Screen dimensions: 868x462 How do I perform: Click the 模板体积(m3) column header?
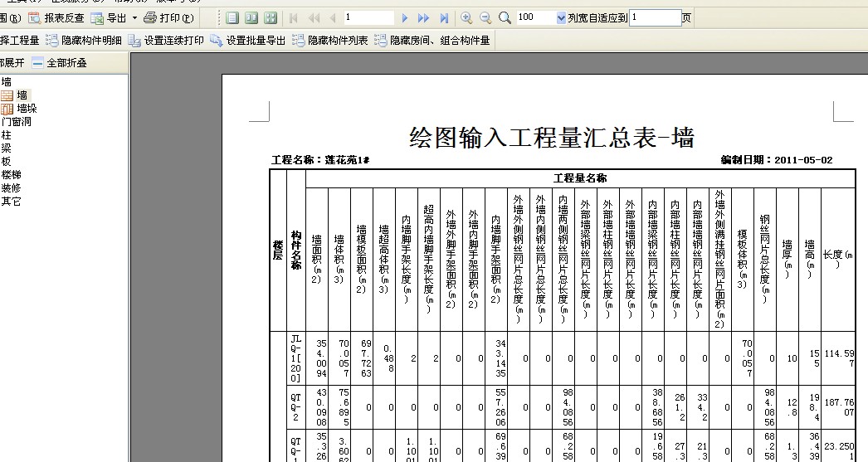pyautogui.click(x=743, y=259)
